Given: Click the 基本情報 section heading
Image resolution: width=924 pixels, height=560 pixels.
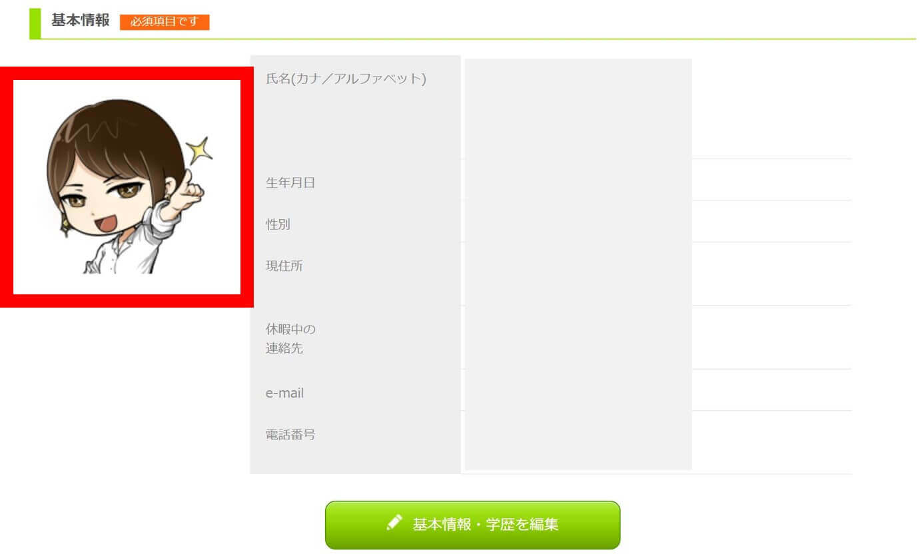Looking at the screenshot, I should click(81, 20).
